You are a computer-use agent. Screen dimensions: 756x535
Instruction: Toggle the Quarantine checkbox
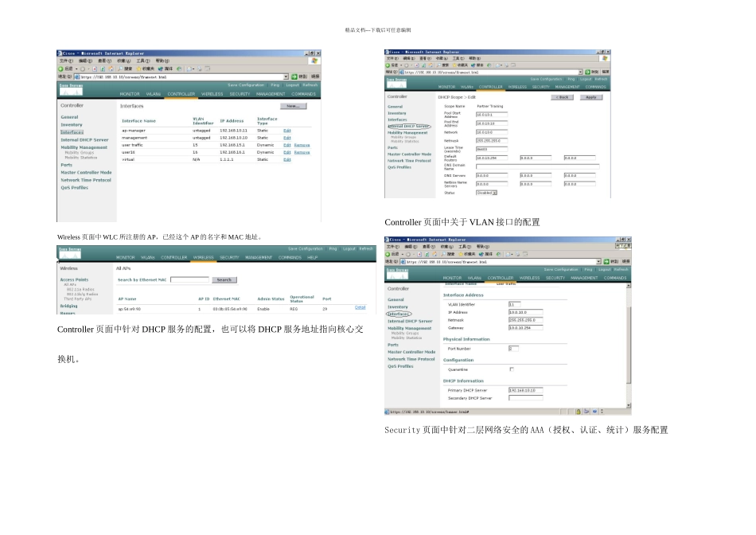point(512,369)
